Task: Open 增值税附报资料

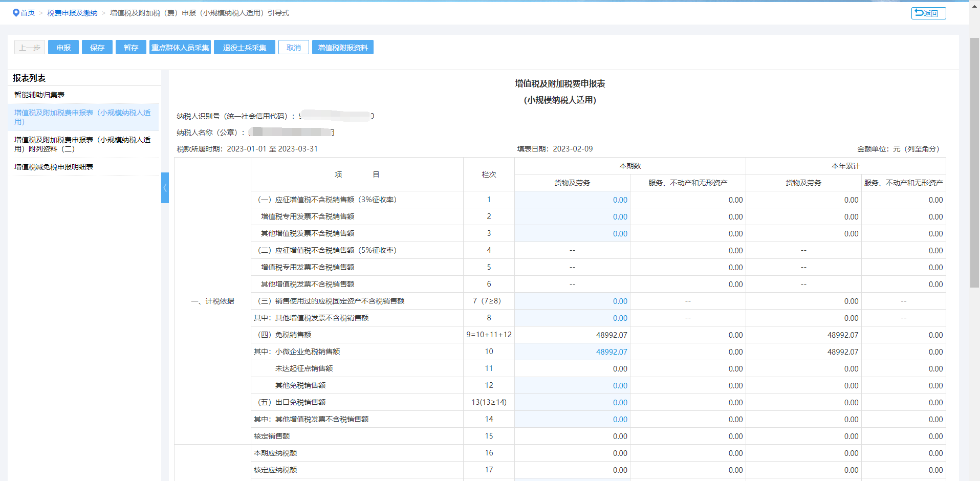Action: click(343, 48)
